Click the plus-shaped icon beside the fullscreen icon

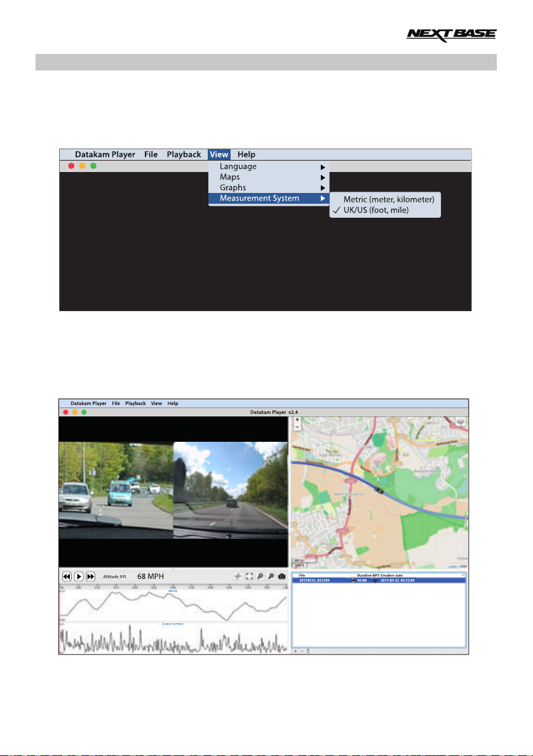click(238, 576)
